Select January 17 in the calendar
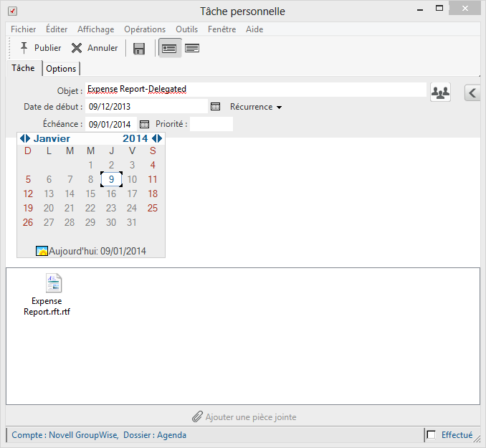This screenshot has width=486, height=448. pos(132,194)
